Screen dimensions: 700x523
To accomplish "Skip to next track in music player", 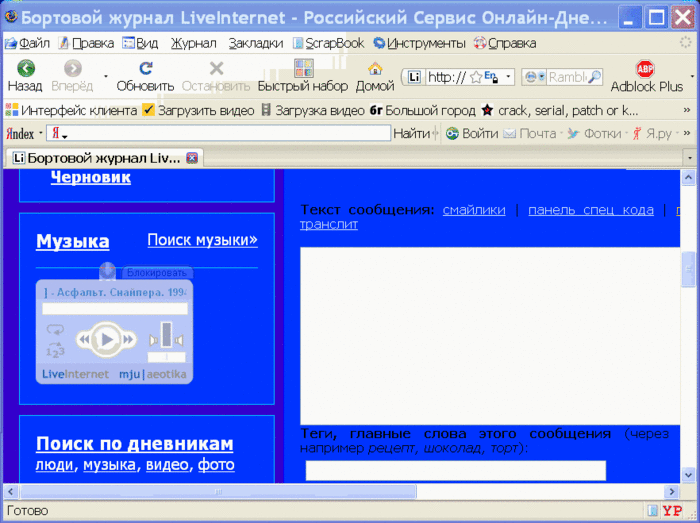I will [x=128, y=340].
